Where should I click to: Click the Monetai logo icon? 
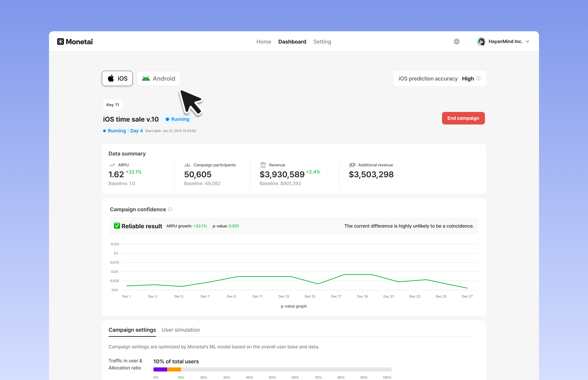pyautogui.click(x=60, y=42)
